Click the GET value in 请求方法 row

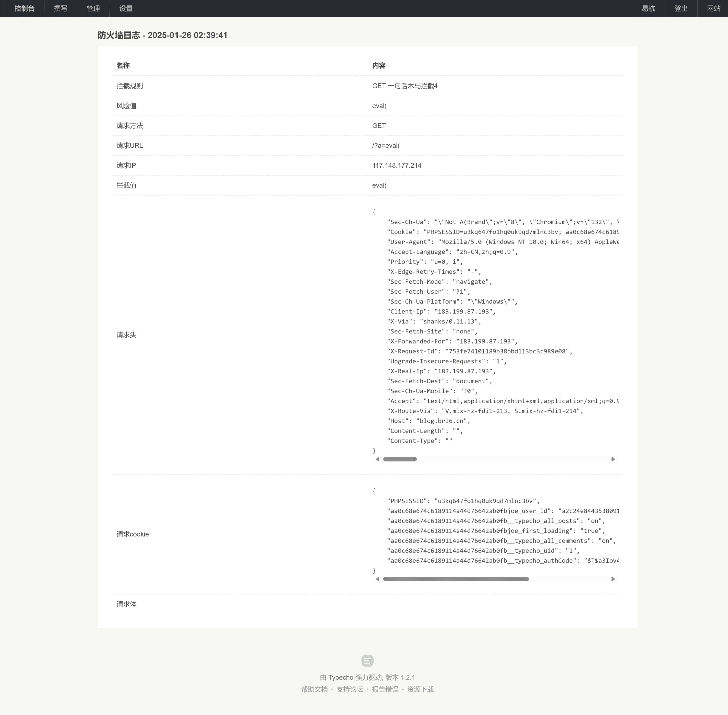(379, 126)
